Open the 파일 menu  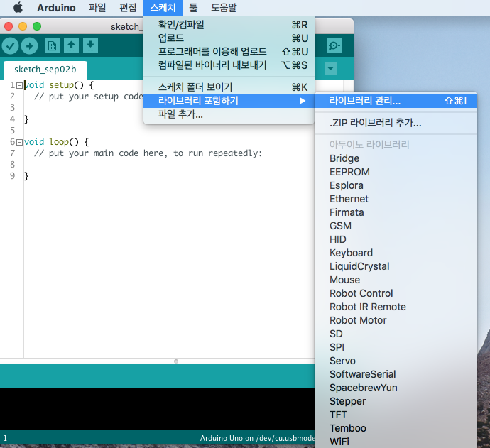pyautogui.click(x=97, y=8)
